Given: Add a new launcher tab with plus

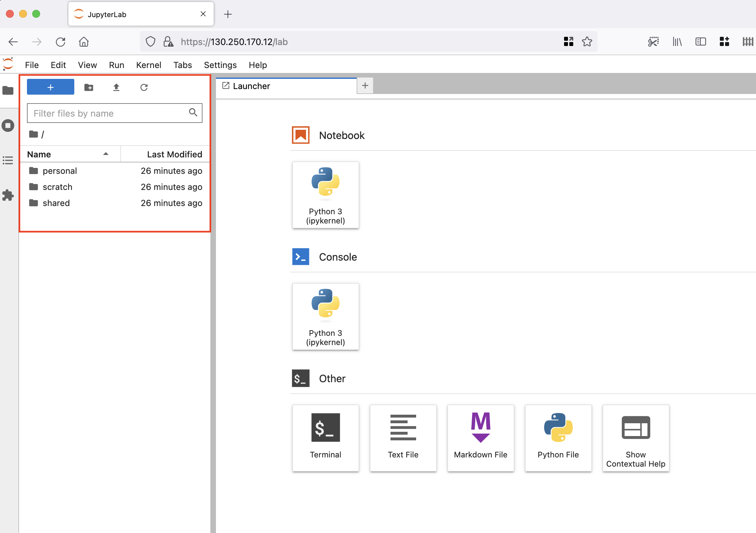Looking at the screenshot, I should (x=365, y=85).
